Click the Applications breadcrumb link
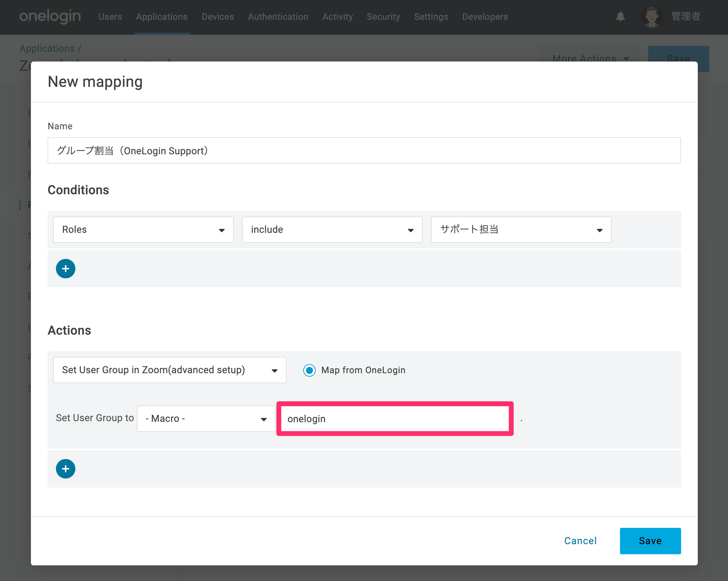The width and height of the screenshot is (728, 581). point(47,48)
